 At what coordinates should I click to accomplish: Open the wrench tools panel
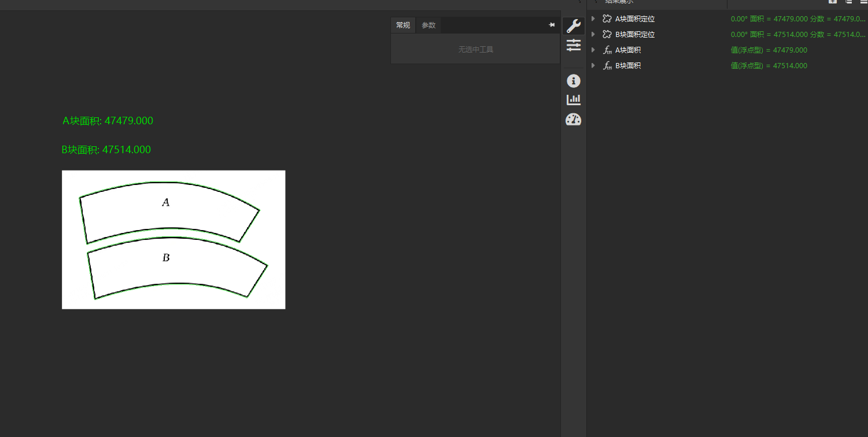tap(573, 26)
